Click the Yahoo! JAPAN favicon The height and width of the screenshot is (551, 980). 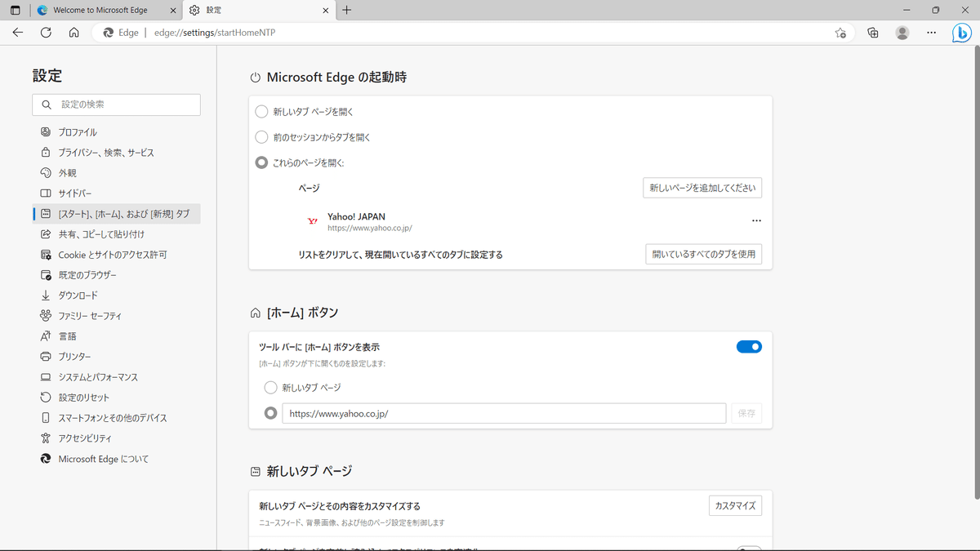[312, 221]
